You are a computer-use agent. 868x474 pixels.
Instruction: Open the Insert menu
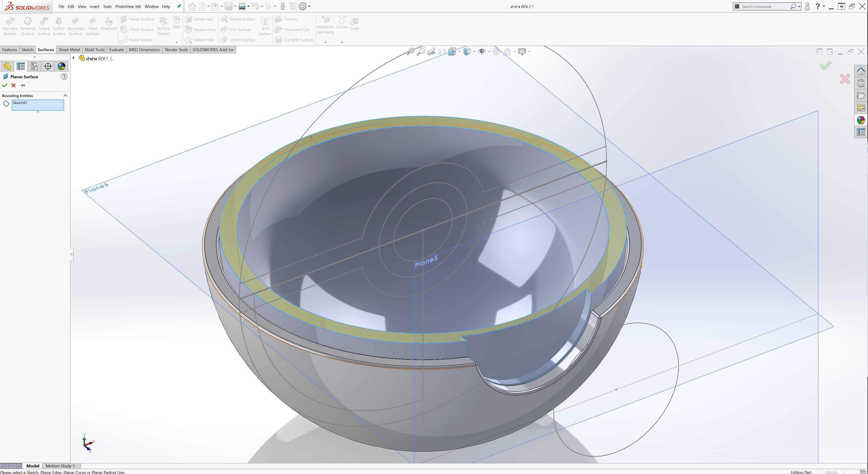tap(94, 6)
